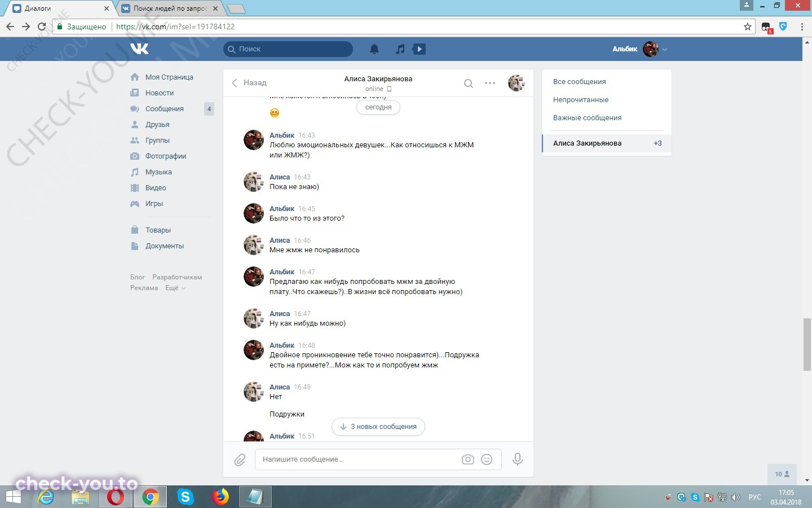Open the music note player icon
812x508 pixels.
point(400,49)
